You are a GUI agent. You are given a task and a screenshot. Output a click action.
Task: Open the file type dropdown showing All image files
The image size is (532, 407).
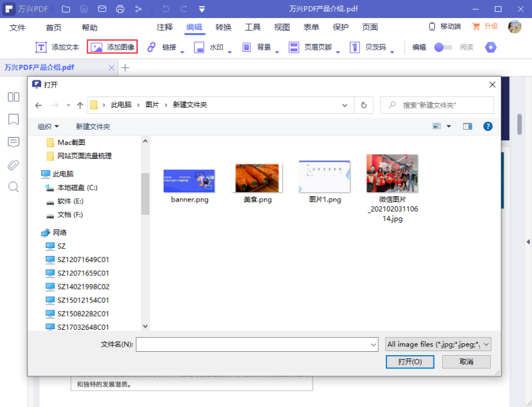438,344
